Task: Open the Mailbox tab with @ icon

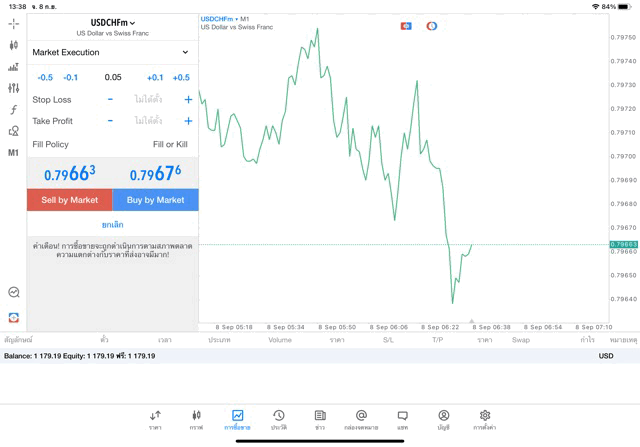Action: [361, 419]
